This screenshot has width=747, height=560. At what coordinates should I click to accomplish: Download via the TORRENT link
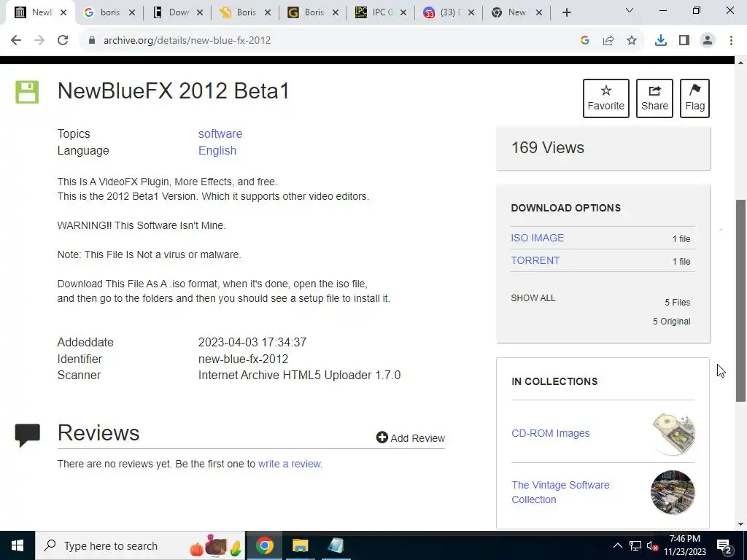pos(535,260)
